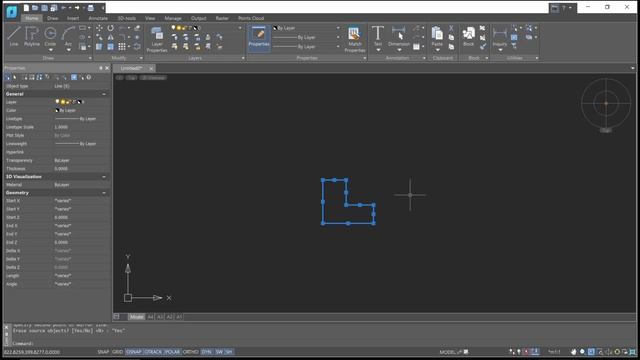
Task: Click the Color By Layer property field
Action: click(x=82, y=110)
